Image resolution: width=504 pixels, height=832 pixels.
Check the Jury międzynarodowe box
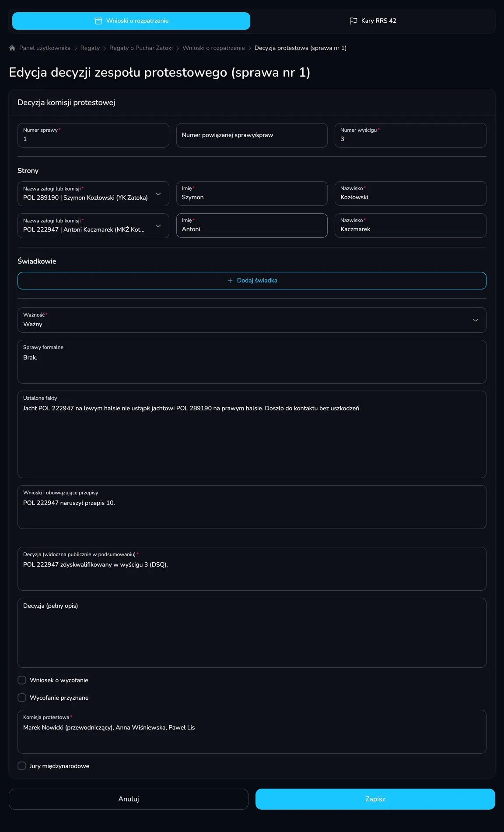pos(22,766)
